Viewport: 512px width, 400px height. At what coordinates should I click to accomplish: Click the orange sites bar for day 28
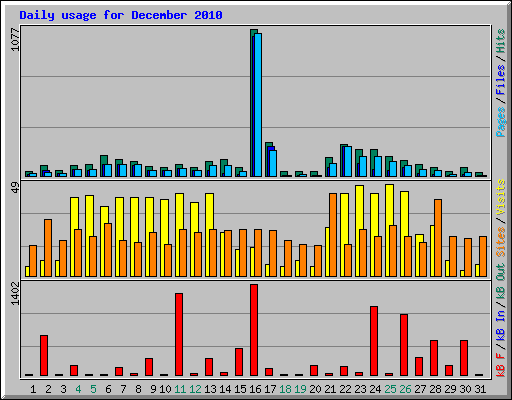(438, 238)
